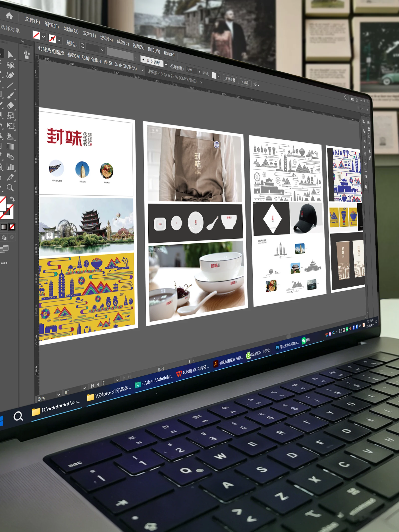Open the 文字(T) menu
The width and height of the screenshot is (399, 532).
(89, 34)
